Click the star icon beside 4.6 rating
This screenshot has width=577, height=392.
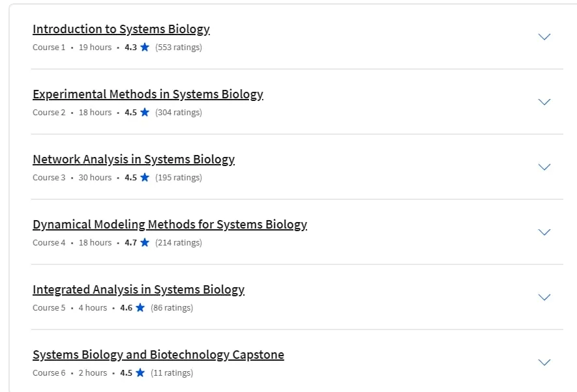(x=140, y=307)
